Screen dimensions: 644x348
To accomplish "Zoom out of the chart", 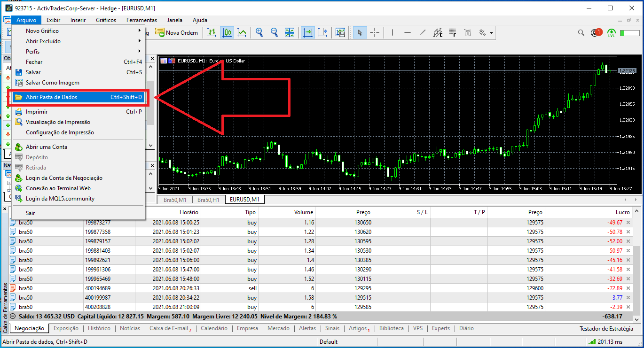I will tap(274, 33).
